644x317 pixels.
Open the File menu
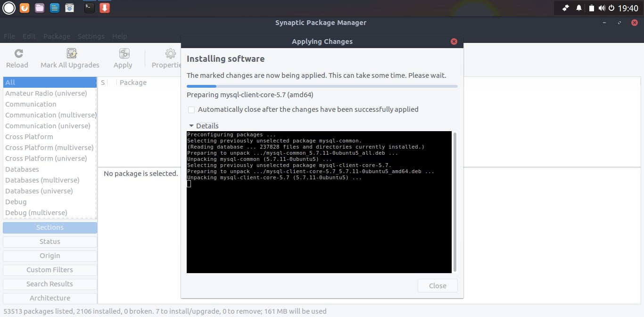[x=9, y=36]
